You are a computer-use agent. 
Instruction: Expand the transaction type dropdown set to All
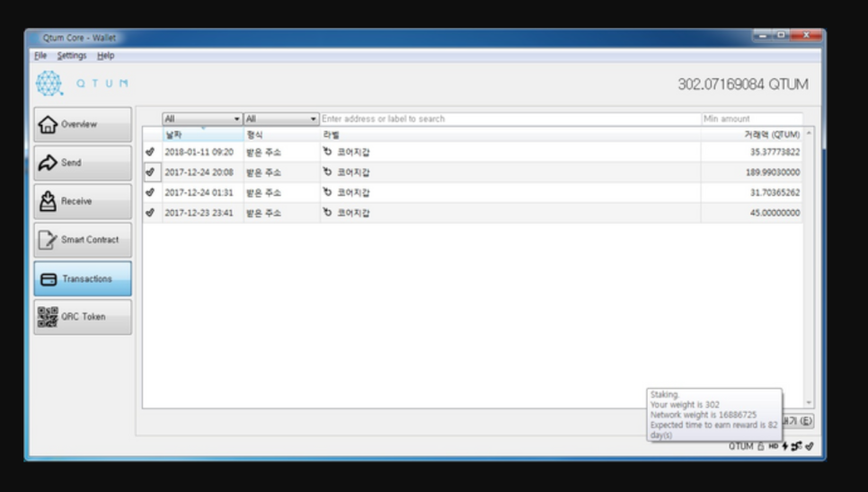coord(281,119)
